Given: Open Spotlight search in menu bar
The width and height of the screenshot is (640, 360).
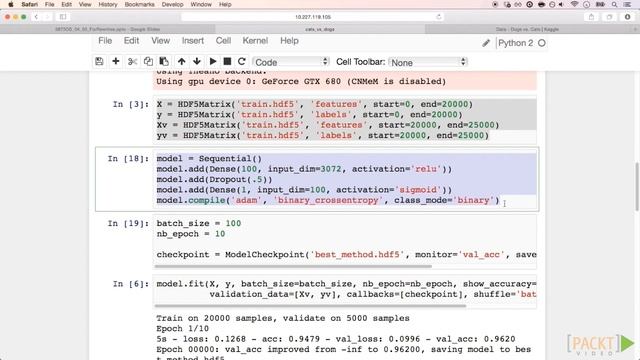Looking at the screenshot, I should tap(614, 4).
